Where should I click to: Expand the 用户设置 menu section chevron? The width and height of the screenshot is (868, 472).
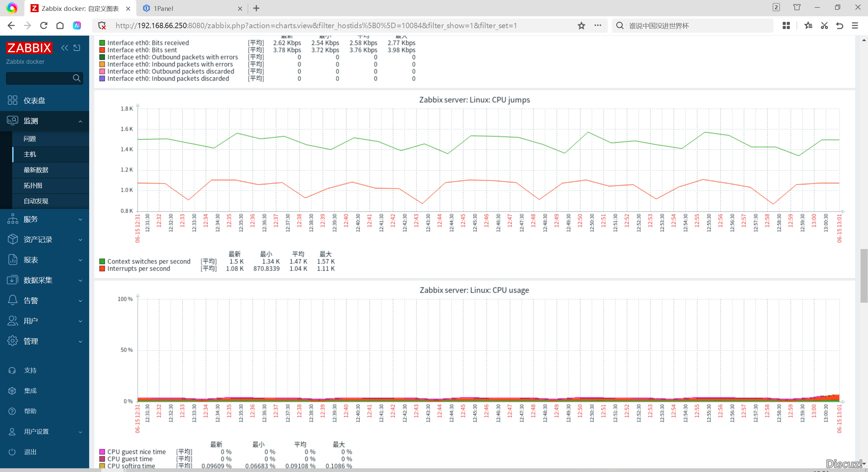pos(80,432)
